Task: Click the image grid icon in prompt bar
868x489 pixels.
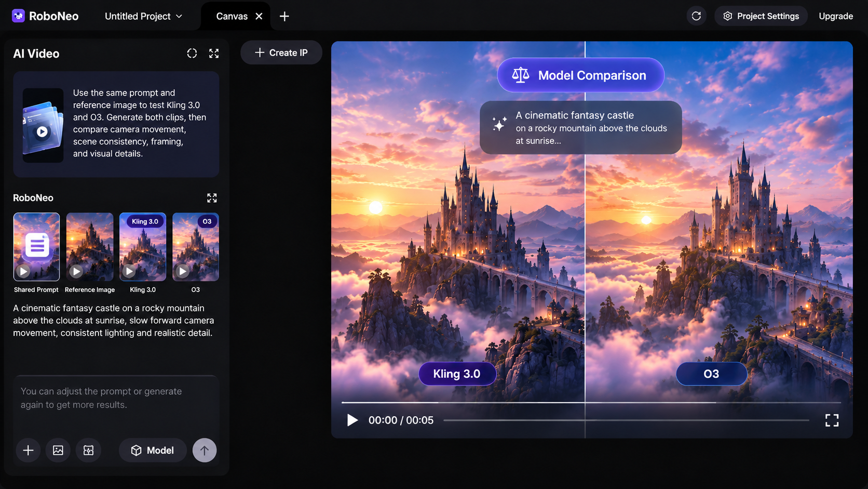Action: (x=89, y=451)
